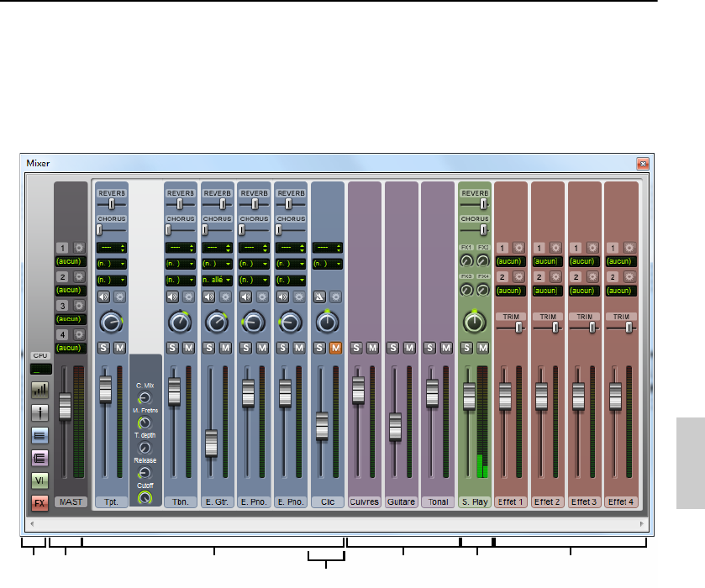Click the MAST strip name label
Viewport: 705px width, 588px height.
click(x=71, y=502)
